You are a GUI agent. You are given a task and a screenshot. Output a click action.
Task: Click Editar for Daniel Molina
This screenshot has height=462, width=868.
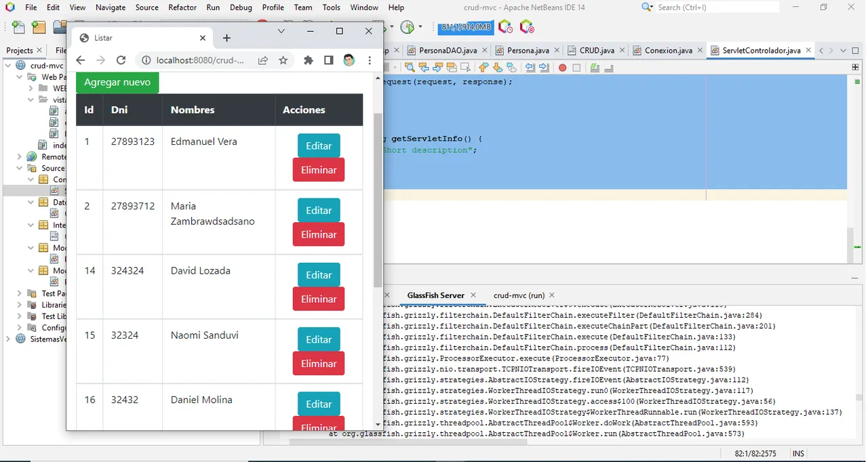319,404
